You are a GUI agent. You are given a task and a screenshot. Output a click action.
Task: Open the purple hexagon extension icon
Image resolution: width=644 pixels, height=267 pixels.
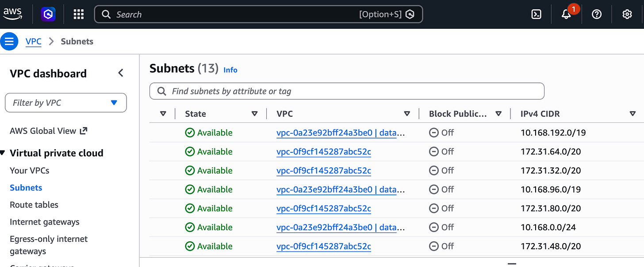point(49,14)
